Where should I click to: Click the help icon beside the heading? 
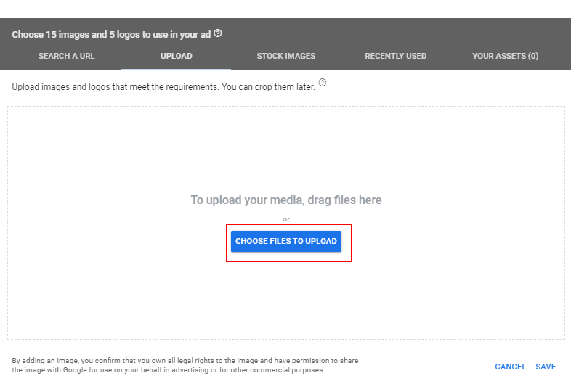point(218,33)
